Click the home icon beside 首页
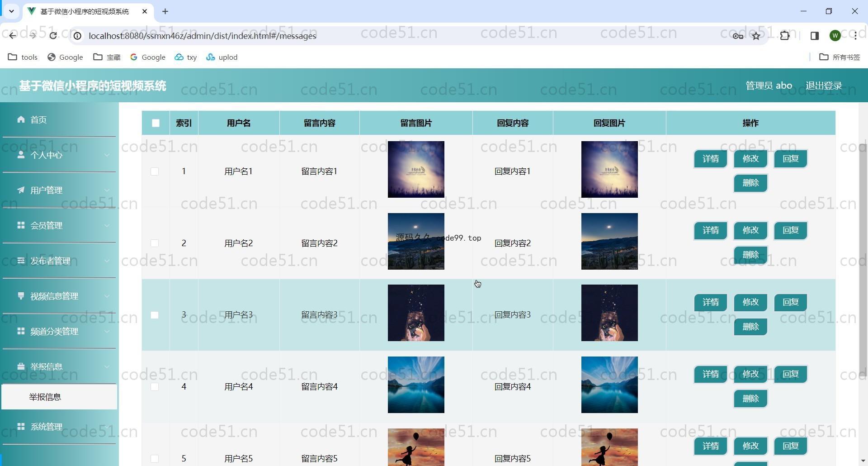 pos(21,119)
